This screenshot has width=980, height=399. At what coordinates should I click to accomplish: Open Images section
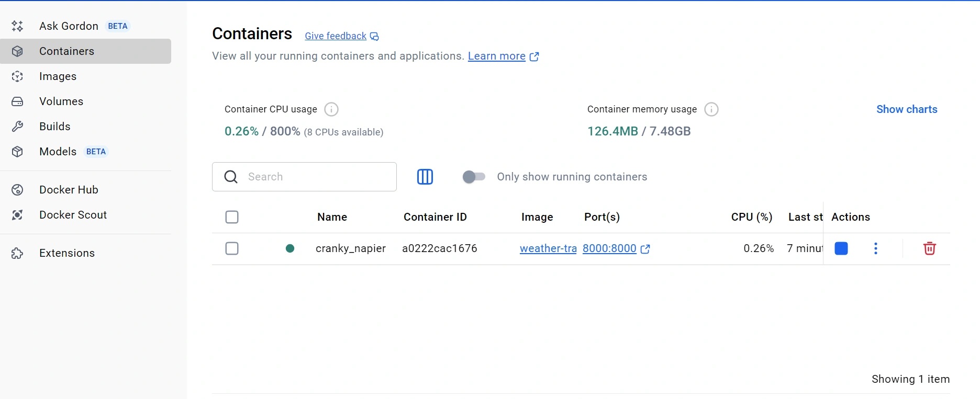pos(86,76)
